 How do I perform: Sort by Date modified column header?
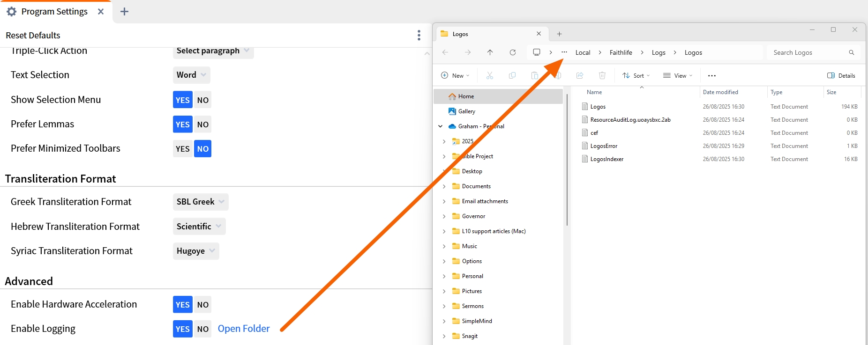[x=720, y=92]
